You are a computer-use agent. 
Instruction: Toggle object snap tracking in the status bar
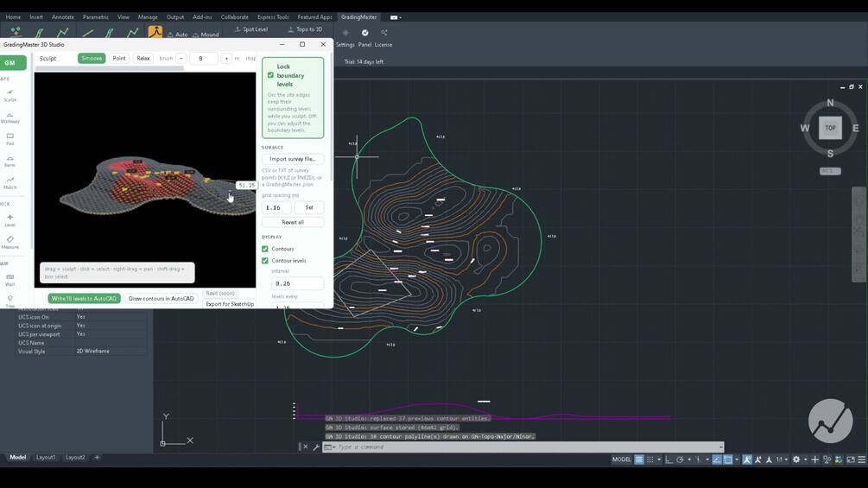(x=717, y=459)
